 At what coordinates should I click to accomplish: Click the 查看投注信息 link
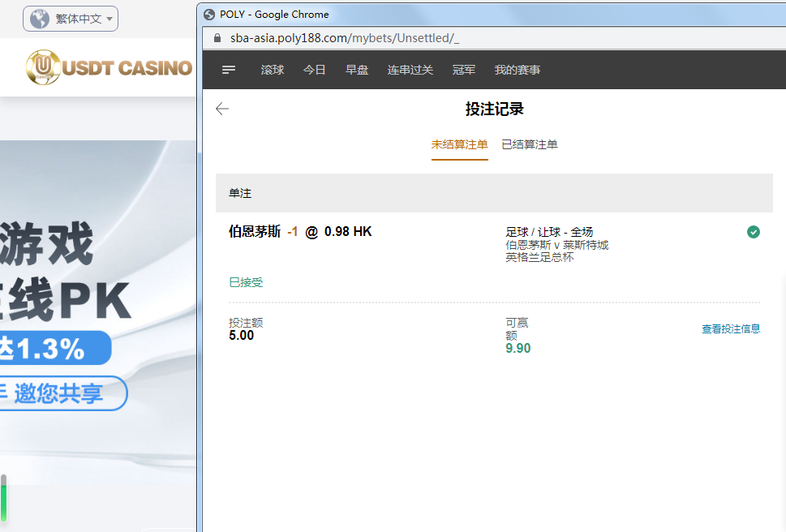pos(731,329)
